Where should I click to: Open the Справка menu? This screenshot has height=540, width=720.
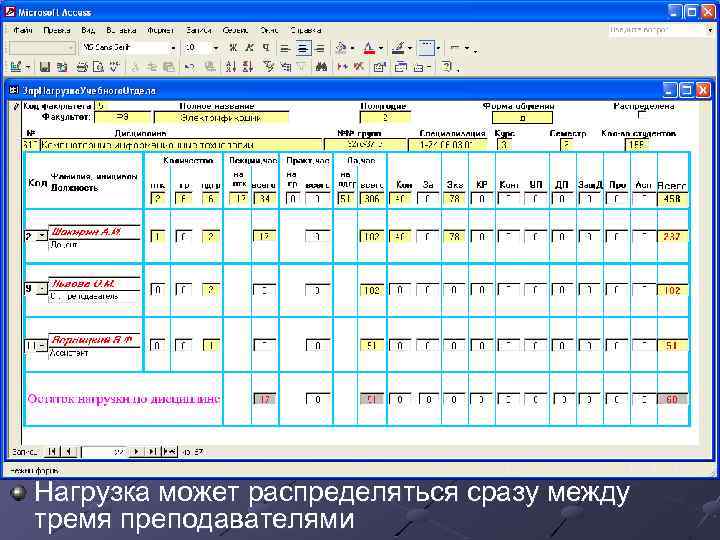coord(306,30)
